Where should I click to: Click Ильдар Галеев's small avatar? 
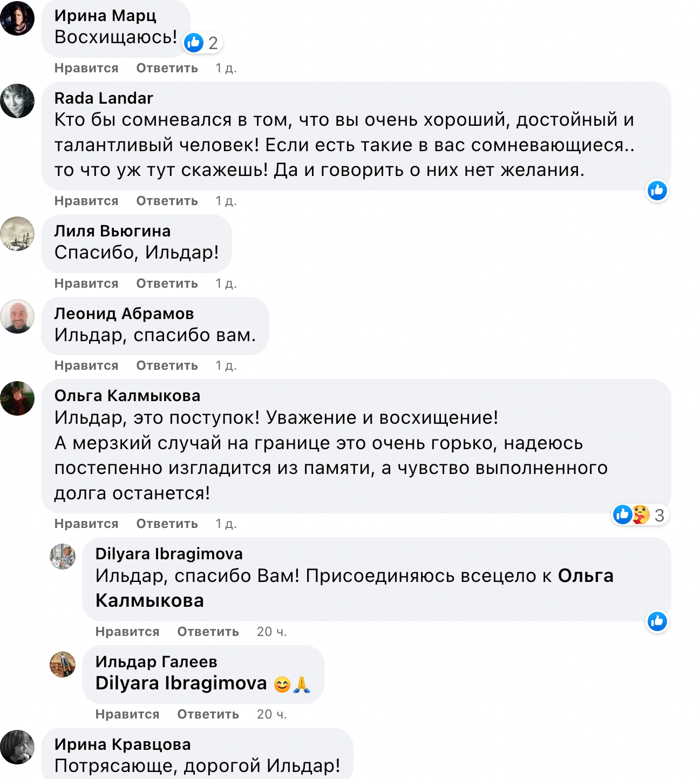[63, 665]
